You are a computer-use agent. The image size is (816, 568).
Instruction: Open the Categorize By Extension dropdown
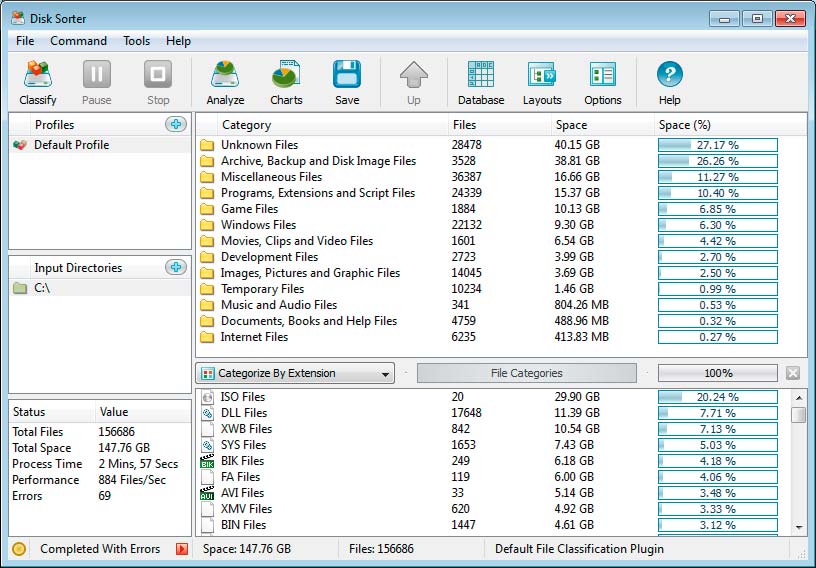(295, 373)
